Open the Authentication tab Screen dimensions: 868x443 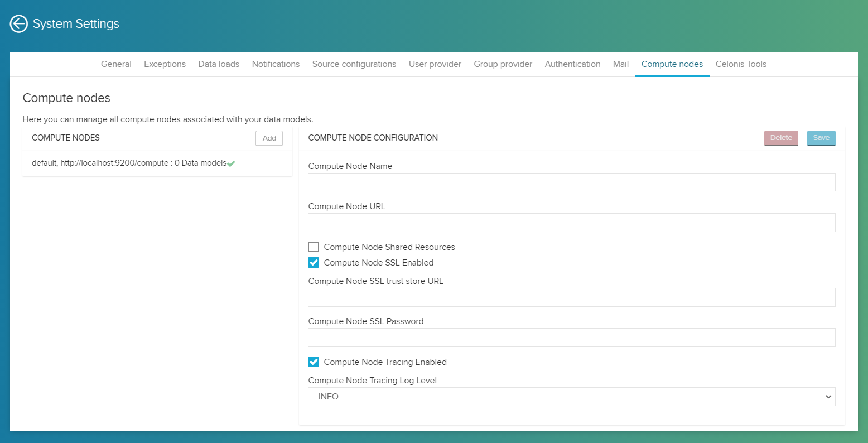pyautogui.click(x=572, y=64)
